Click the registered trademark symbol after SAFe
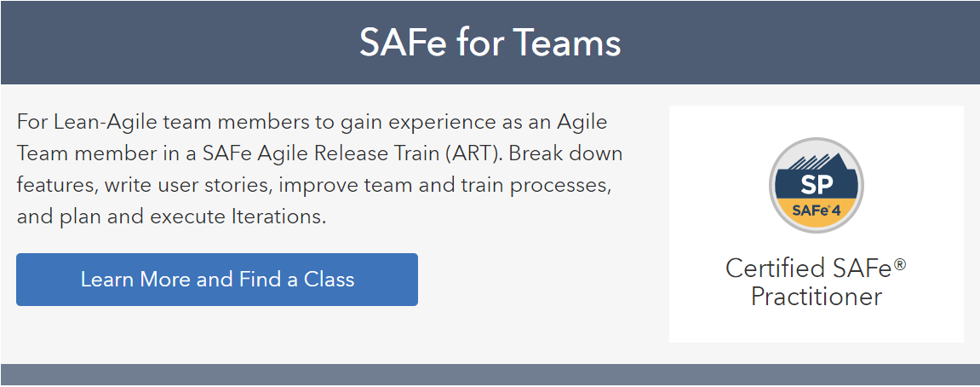This screenshot has height=387, width=980. point(900,264)
